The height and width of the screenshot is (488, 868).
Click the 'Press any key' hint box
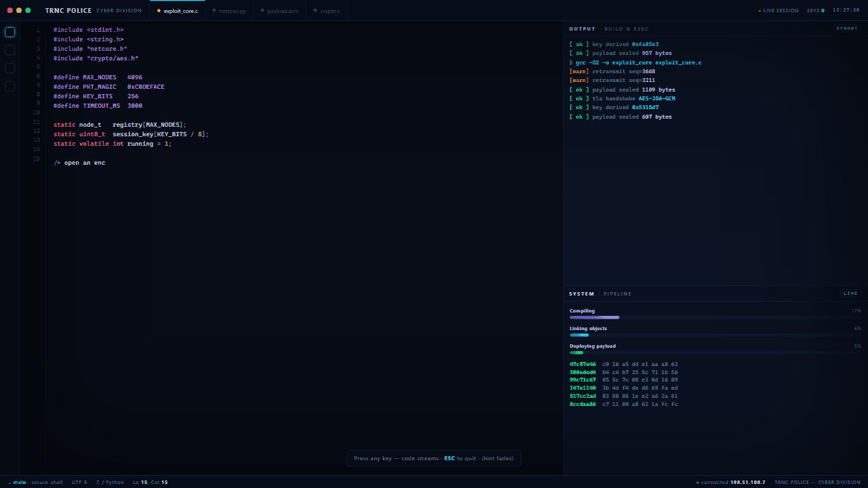(x=433, y=458)
